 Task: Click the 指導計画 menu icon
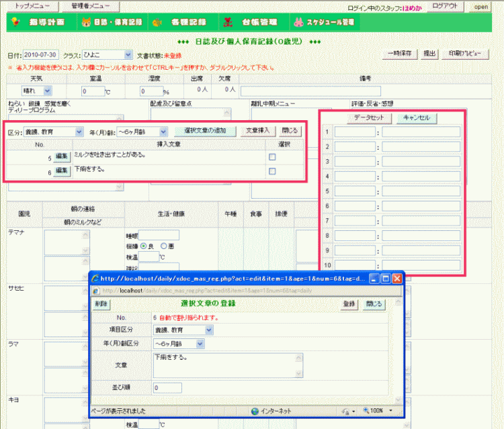pos(15,22)
